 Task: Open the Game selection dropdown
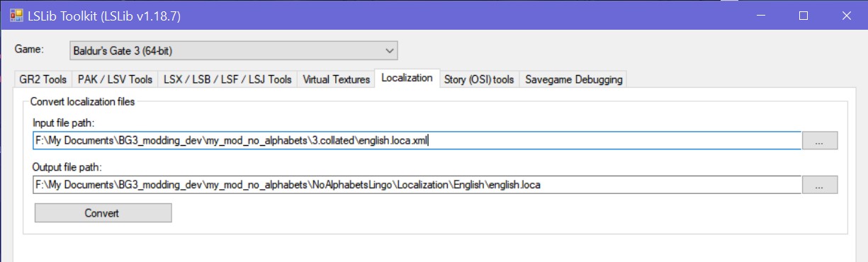coord(234,50)
